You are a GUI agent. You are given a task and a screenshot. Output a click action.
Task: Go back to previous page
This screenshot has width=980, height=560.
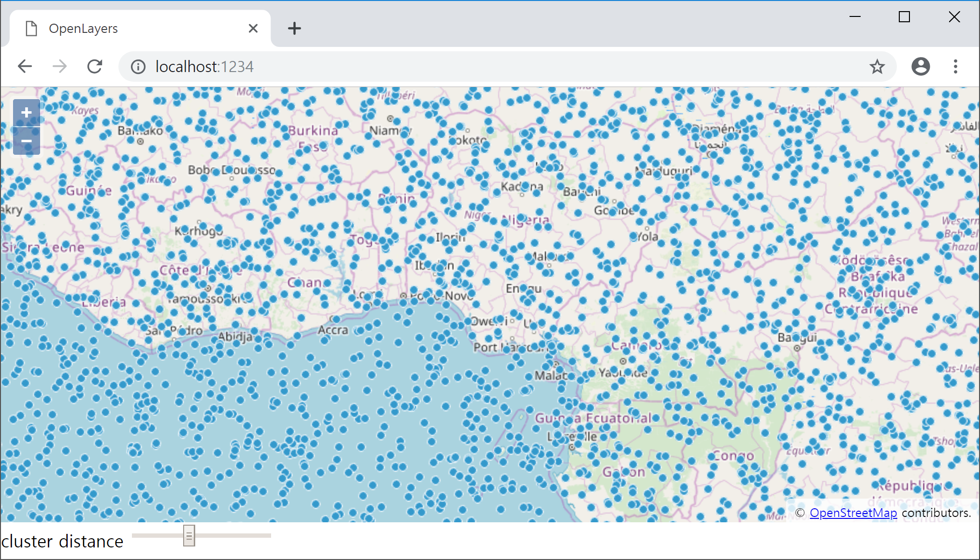click(25, 66)
